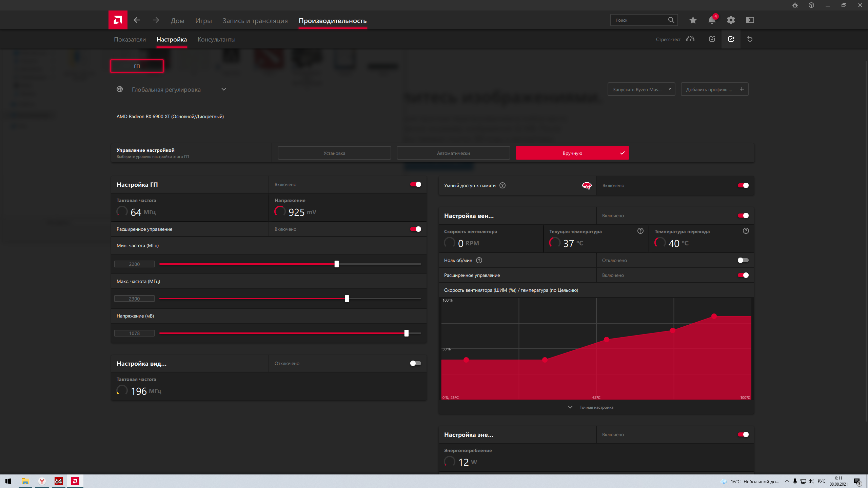The image size is (868, 488).
Task: Select the Автоматически tuning button
Action: 453,153
